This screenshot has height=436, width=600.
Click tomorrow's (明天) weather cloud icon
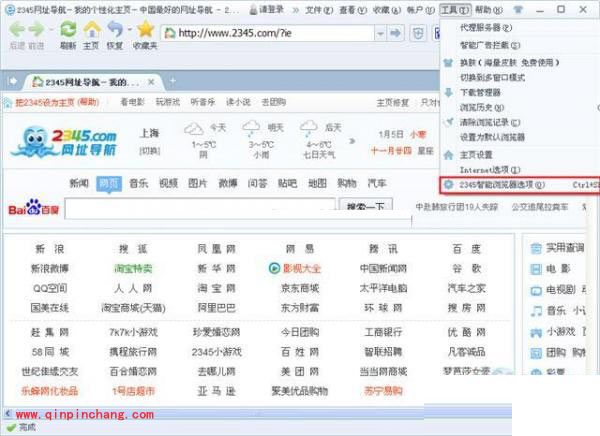tap(251, 128)
